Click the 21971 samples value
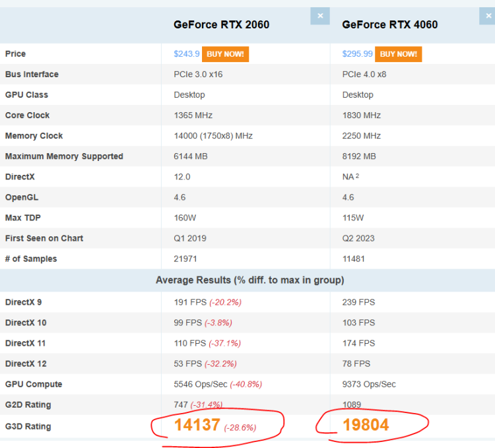This screenshot has width=495, height=448. 185,259
